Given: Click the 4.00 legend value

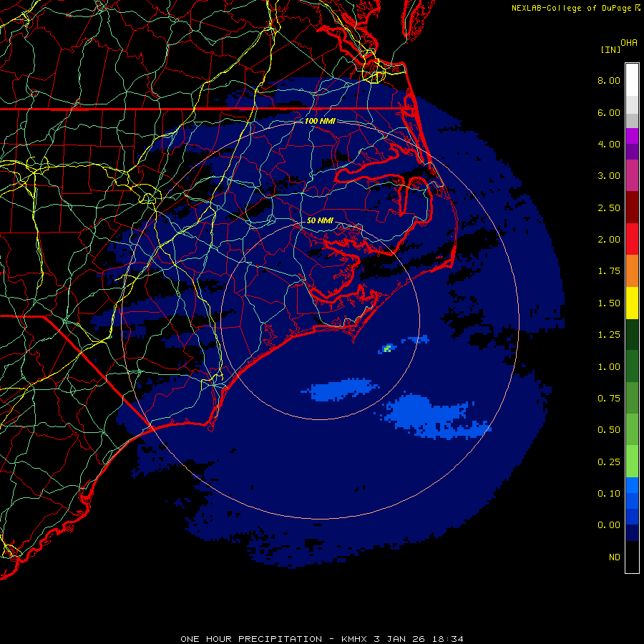Looking at the screenshot, I should (609, 144).
